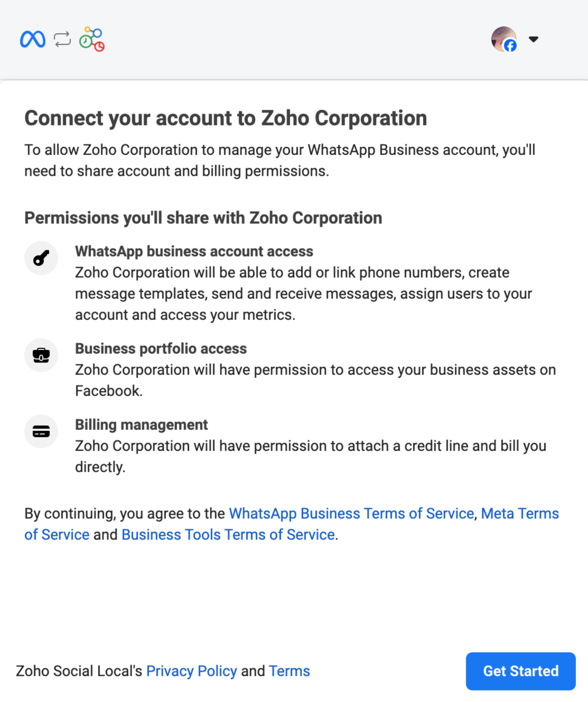The height and width of the screenshot is (702, 588).
Task: Click the briefcase business portfolio icon
Action: 41,355
